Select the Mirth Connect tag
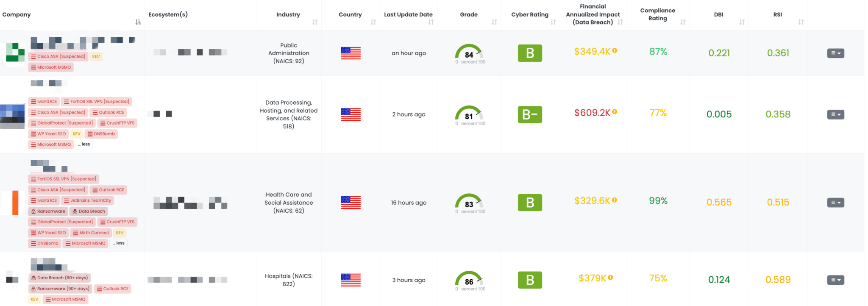The width and height of the screenshot is (868, 306). (91, 233)
